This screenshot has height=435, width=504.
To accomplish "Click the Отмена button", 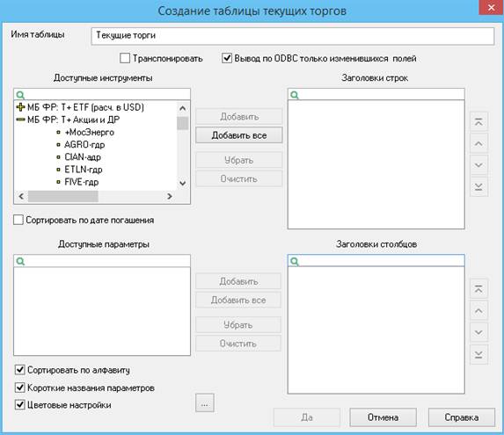I will tap(383, 417).
